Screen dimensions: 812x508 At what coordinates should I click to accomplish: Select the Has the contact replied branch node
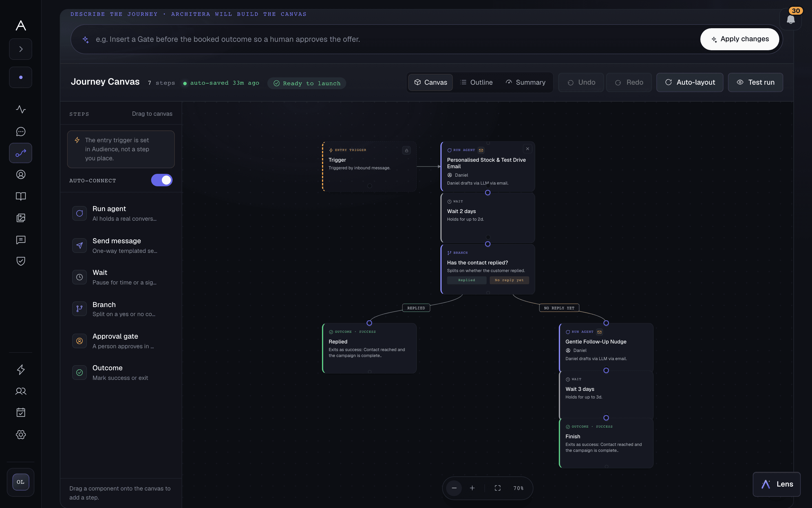point(487,269)
